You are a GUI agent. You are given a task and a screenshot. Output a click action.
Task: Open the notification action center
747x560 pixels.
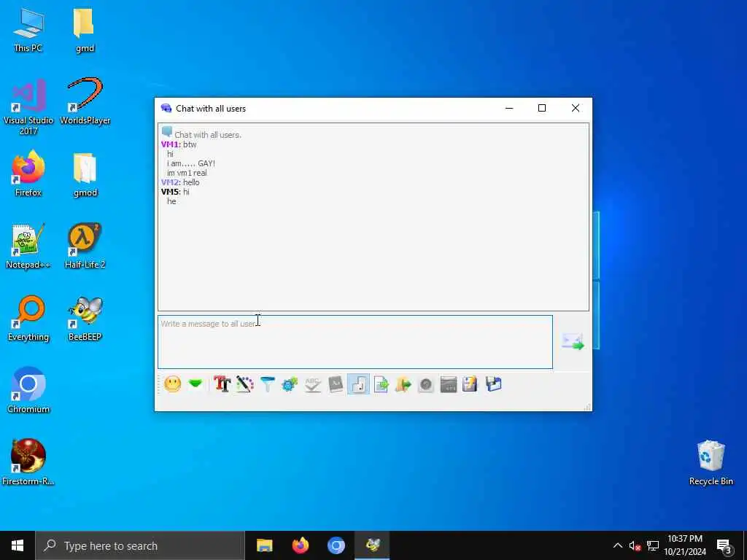tap(724, 545)
